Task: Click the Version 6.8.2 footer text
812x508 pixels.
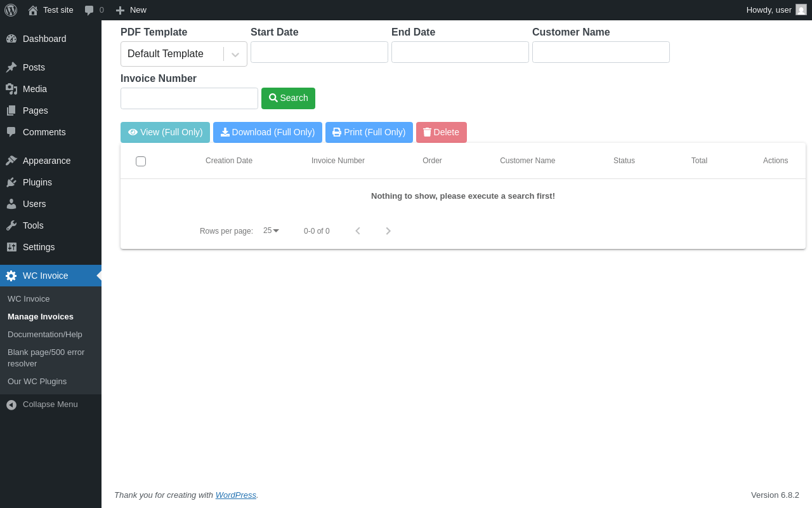Action: (775, 495)
